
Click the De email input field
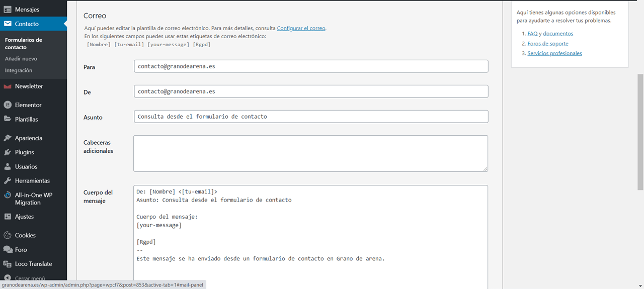point(311,91)
